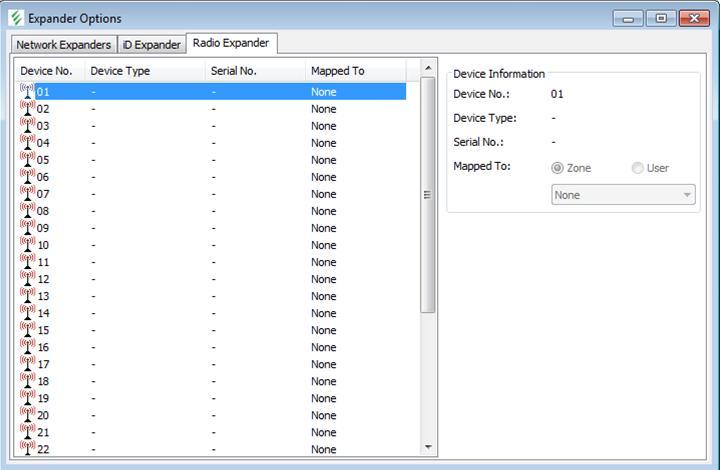Click the radio antenna icon for device 01
Screen dimensions: 720x470
(x=27, y=92)
